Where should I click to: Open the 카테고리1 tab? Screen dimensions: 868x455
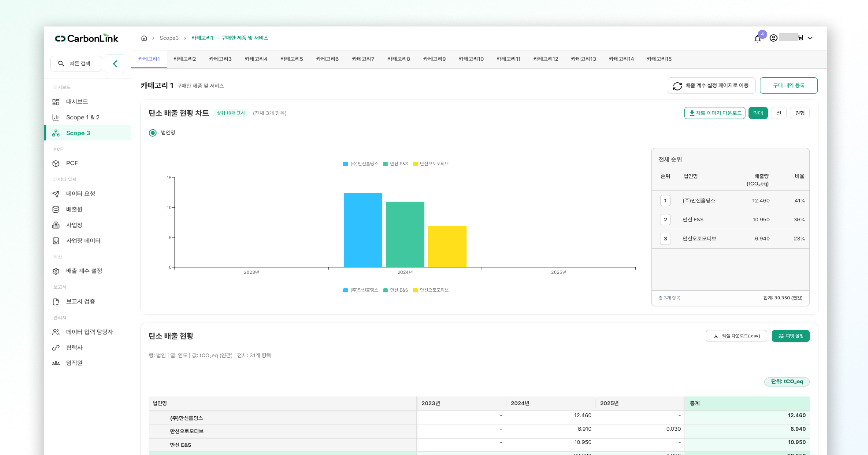tap(149, 59)
